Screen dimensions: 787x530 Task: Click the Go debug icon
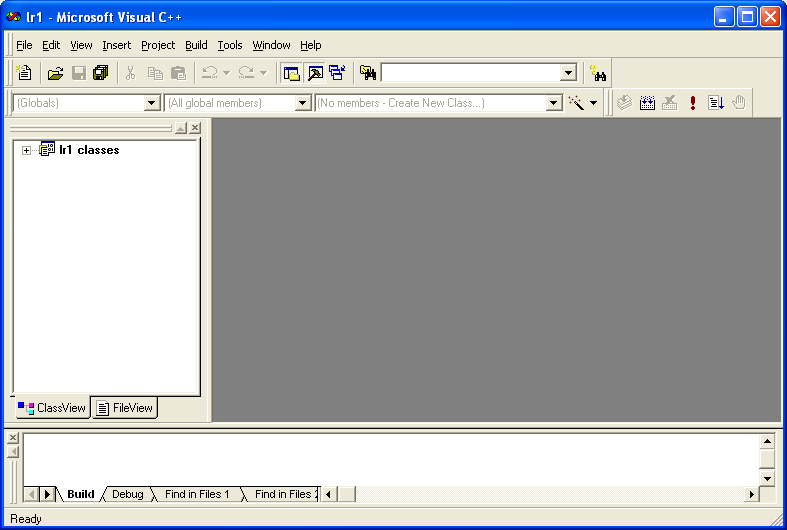[716, 103]
